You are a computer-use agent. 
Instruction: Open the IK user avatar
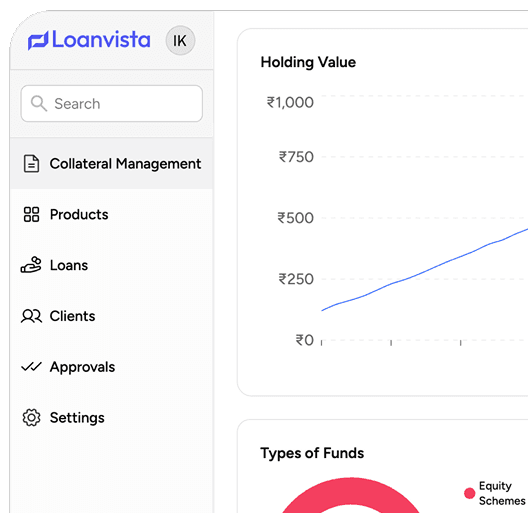[x=180, y=40]
